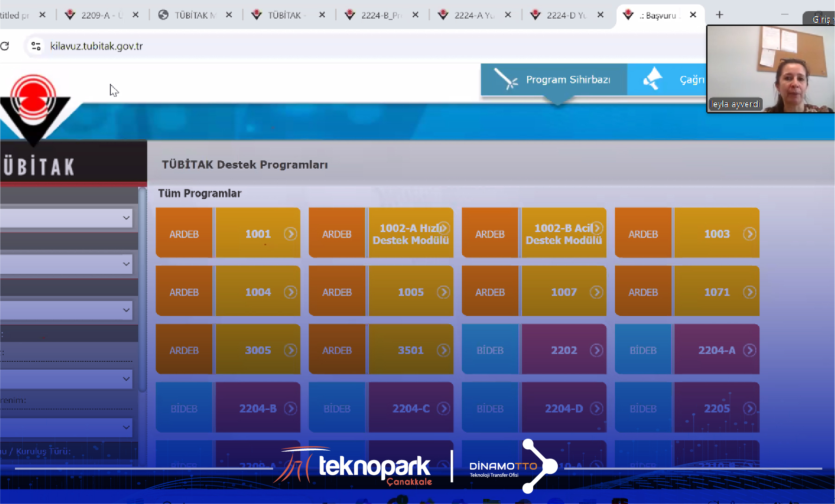Image resolution: width=835 pixels, height=504 pixels.
Task: Click the arrow icon on the 1001 tile
Action: pyautogui.click(x=290, y=234)
